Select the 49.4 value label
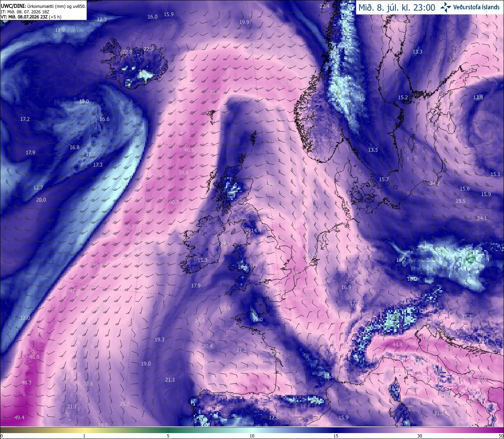The height and width of the screenshot is (439, 504). point(19,417)
